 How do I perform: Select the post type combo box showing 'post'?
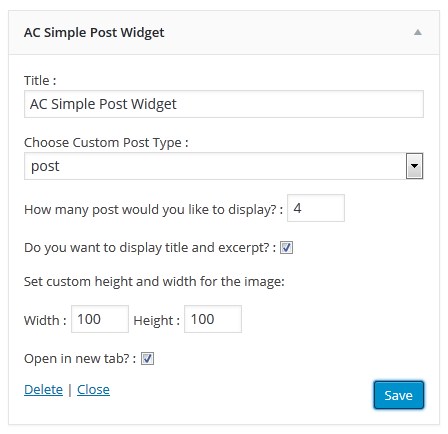pyautogui.click(x=224, y=166)
